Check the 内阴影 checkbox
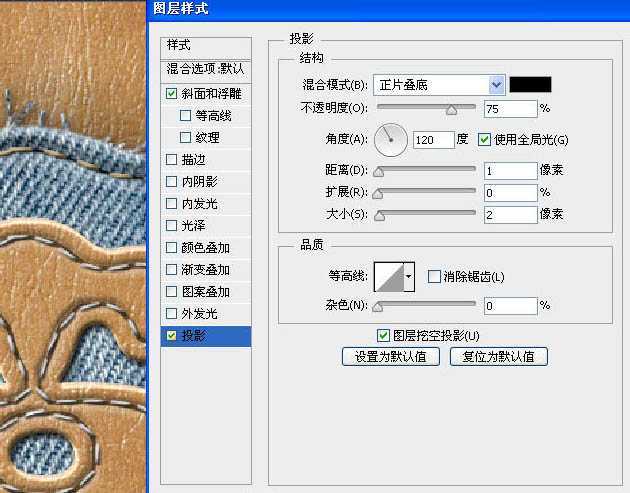Screen dimensions: 630x493 [x=171, y=182]
